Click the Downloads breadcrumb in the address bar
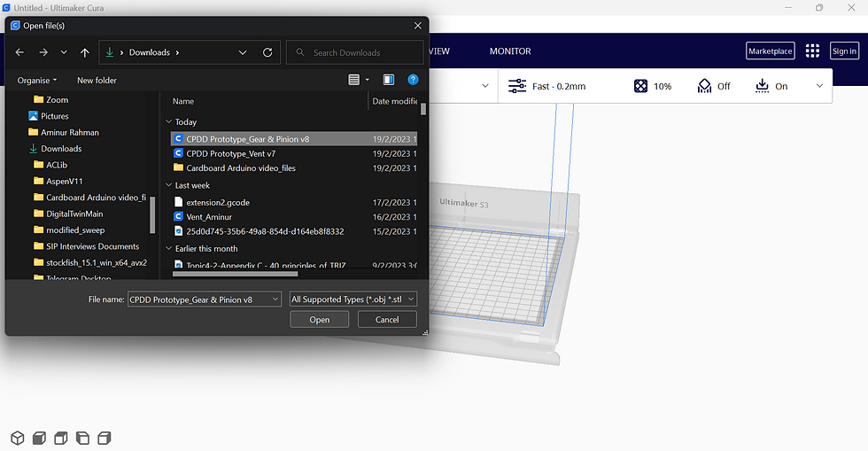This screenshot has height=451, width=868. click(150, 52)
